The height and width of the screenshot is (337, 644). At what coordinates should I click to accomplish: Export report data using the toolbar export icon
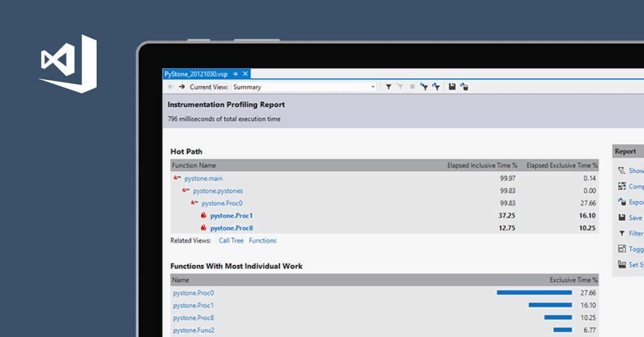point(464,86)
